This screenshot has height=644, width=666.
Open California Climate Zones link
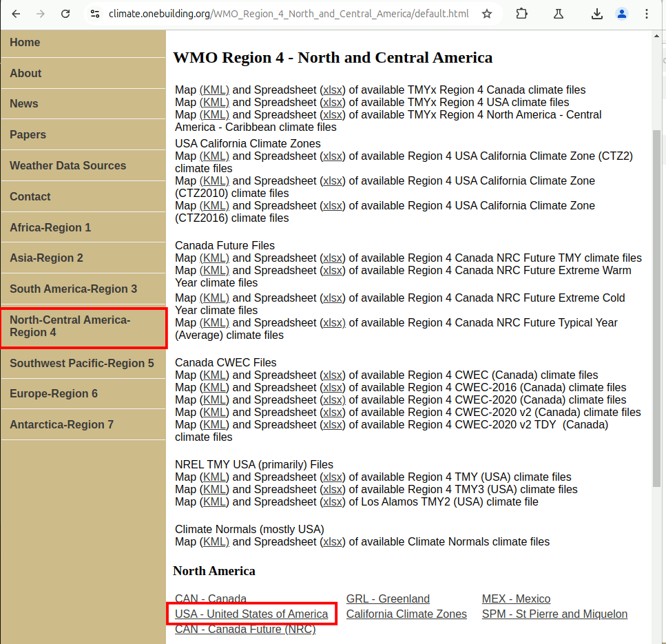[x=406, y=614]
